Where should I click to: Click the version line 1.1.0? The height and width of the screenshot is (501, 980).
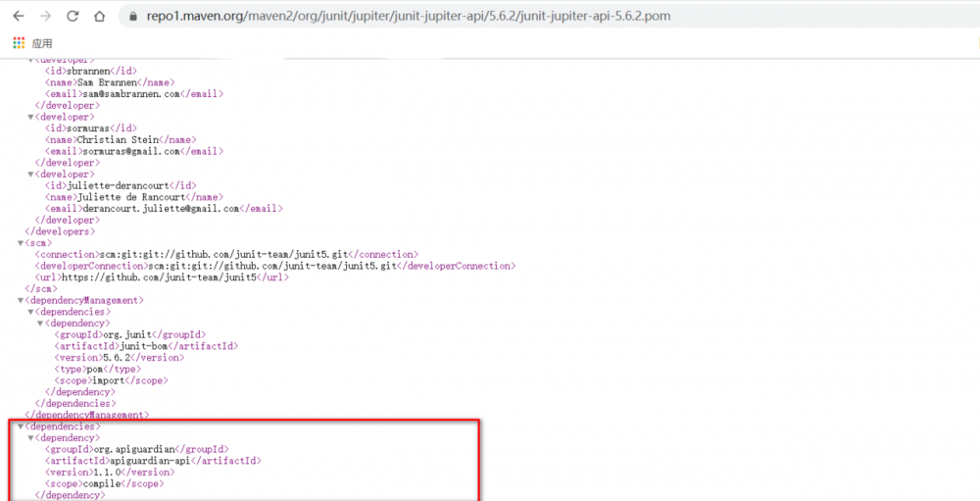pyautogui.click(x=110, y=473)
